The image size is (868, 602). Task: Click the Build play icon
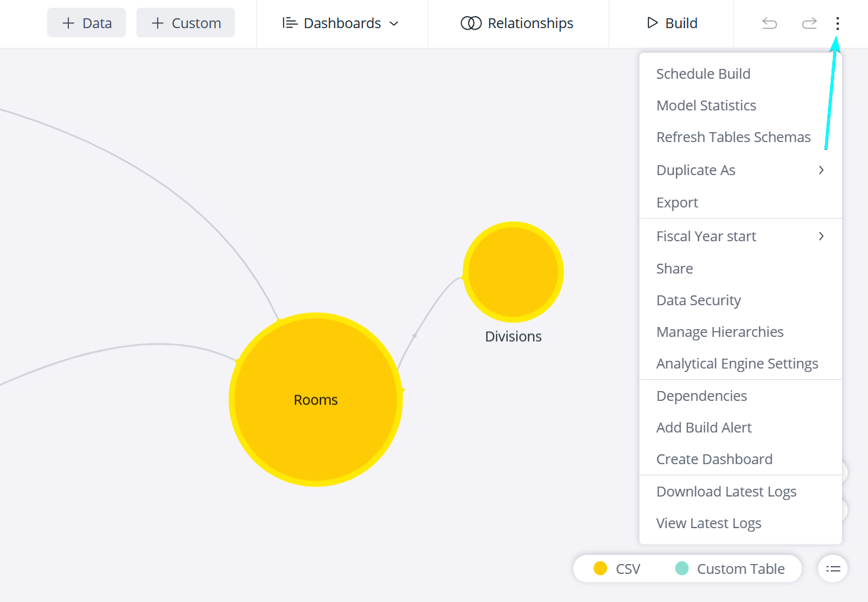click(x=652, y=23)
